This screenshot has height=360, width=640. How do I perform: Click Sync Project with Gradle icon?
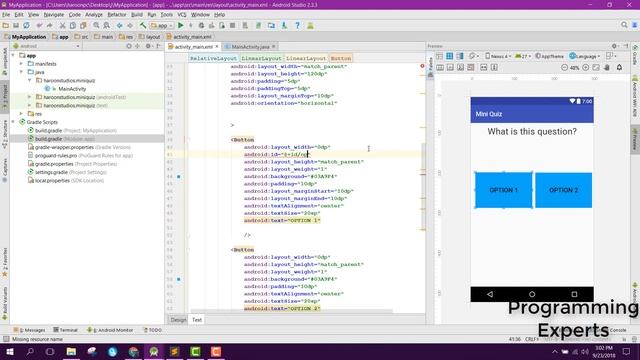pyautogui.click(x=258, y=25)
